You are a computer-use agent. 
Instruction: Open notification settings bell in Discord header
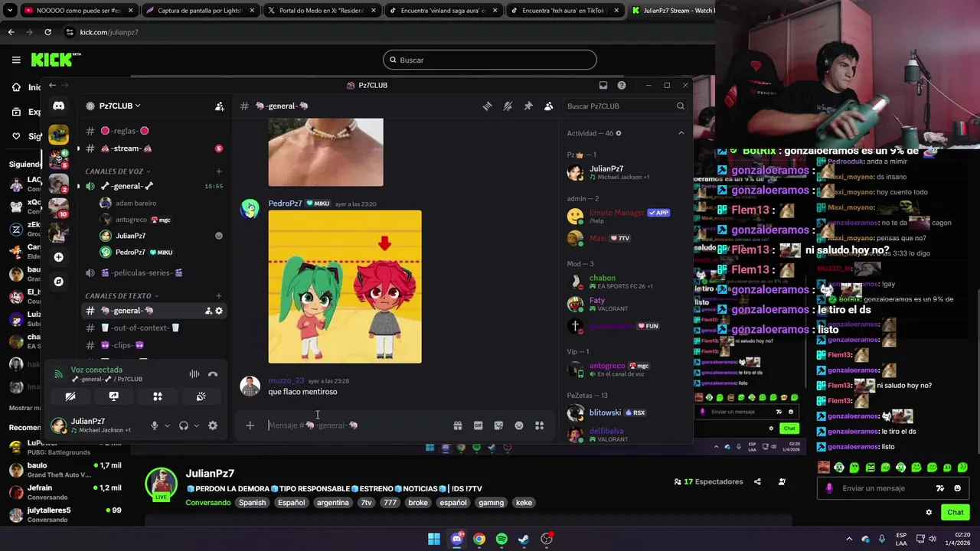[x=508, y=106]
